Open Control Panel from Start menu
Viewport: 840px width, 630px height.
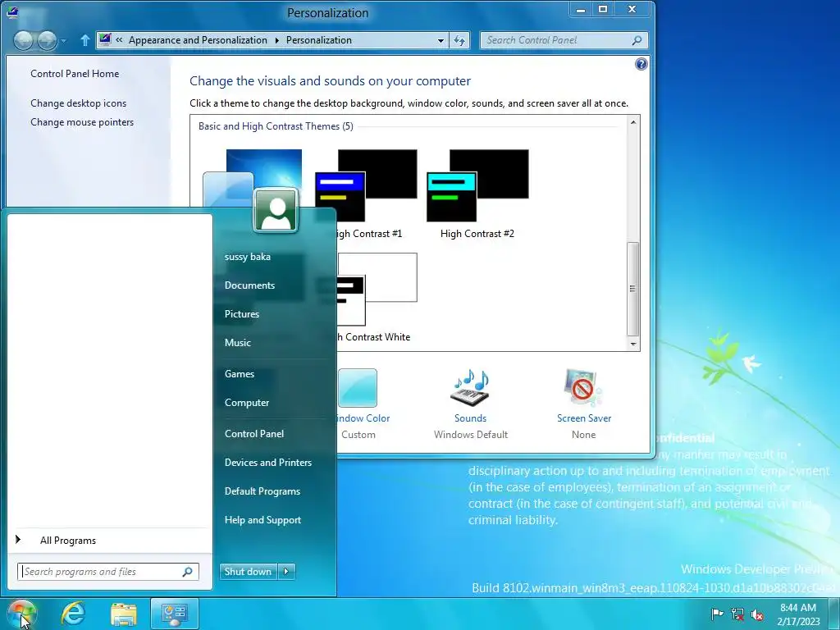(x=254, y=434)
